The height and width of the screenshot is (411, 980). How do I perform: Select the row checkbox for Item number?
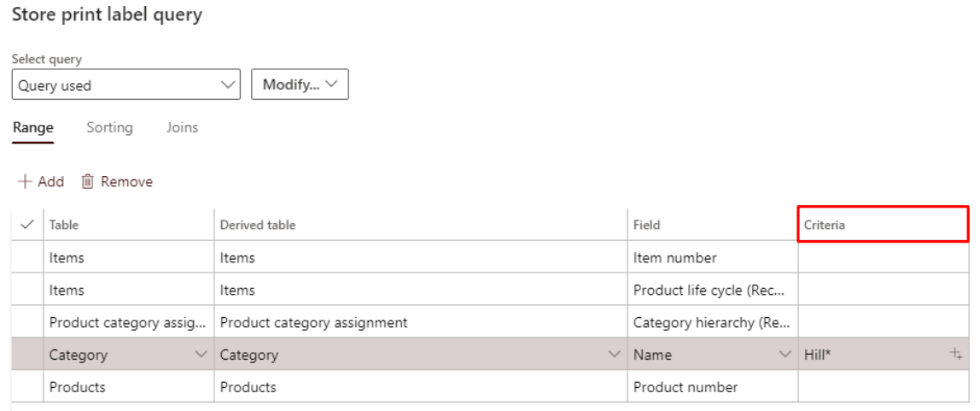(27, 257)
